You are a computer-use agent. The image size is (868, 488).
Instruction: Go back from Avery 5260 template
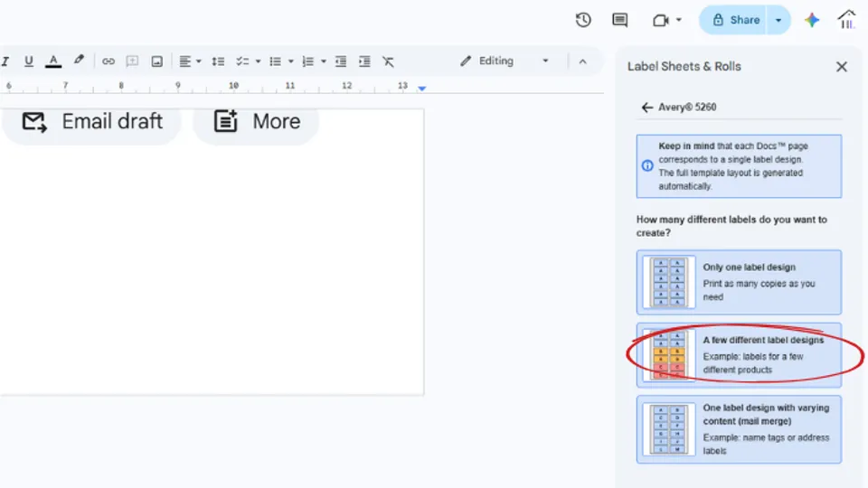click(x=646, y=108)
